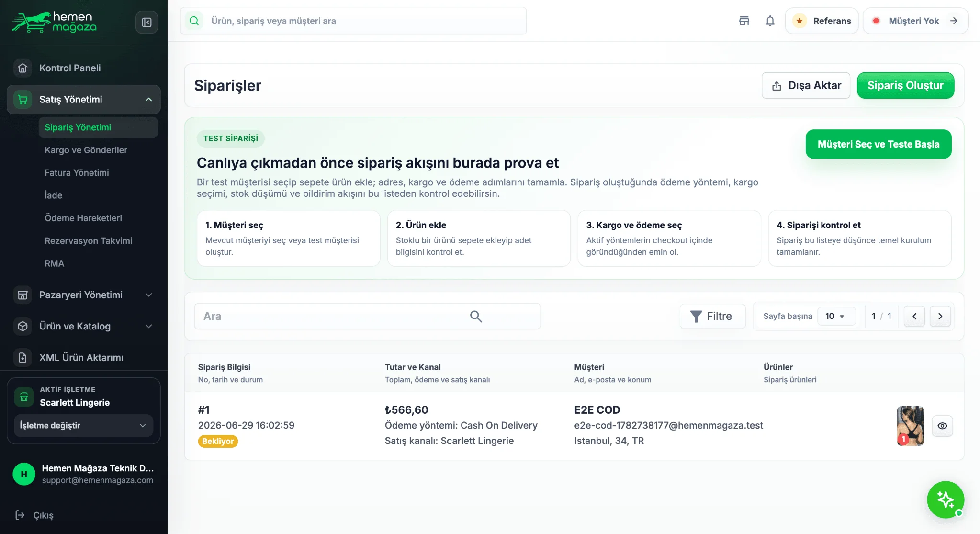Collapse Satış Yönetimi chevron
This screenshot has height=534, width=980.
click(x=149, y=100)
